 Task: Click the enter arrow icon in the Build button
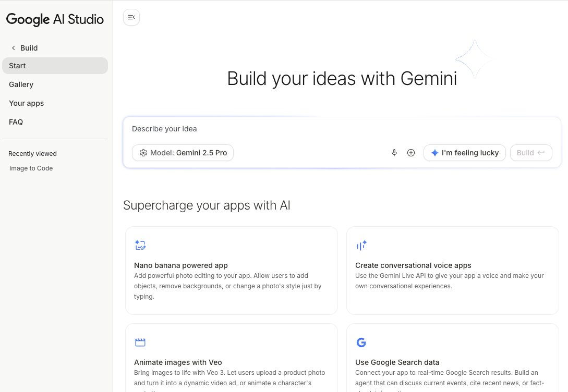tap(541, 153)
